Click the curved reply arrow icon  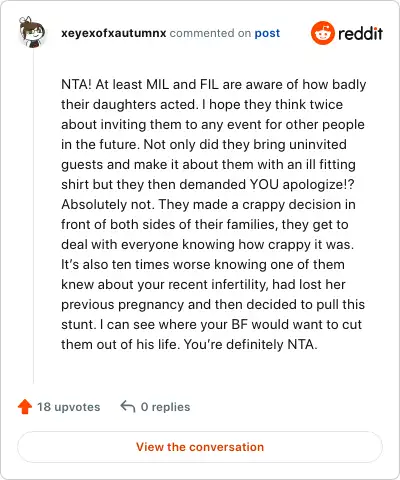click(128, 406)
